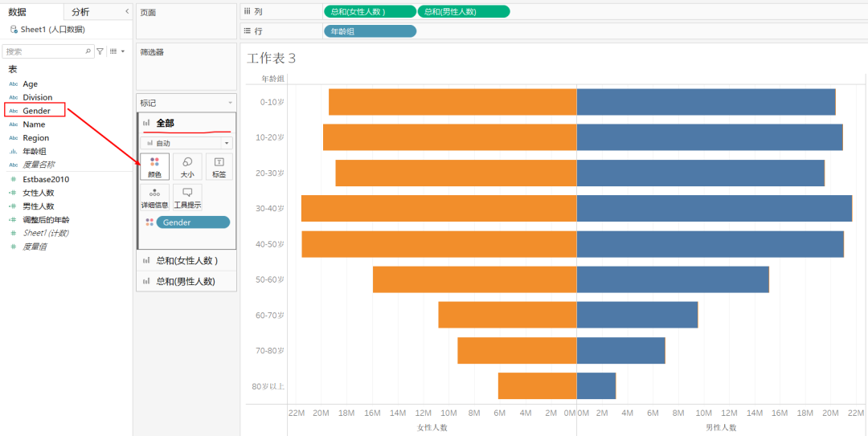Switch to the 数据 tab

click(18, 12)
